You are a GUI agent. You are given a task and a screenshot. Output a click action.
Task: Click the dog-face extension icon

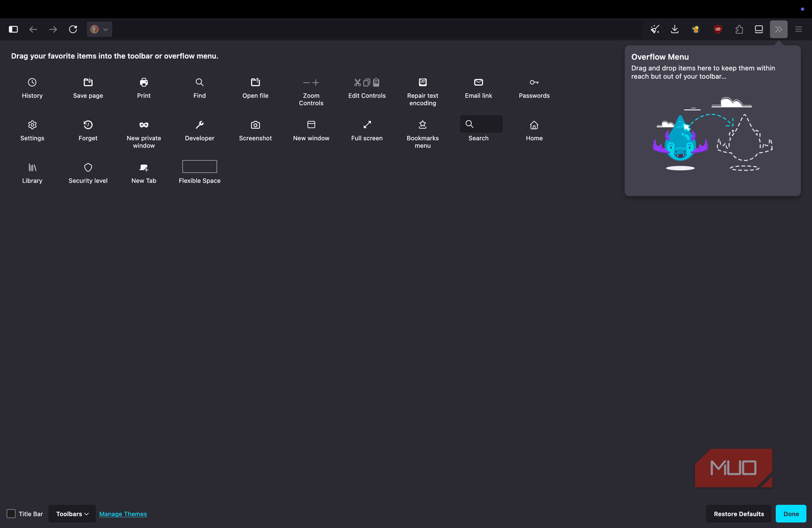tap(696, 29)
